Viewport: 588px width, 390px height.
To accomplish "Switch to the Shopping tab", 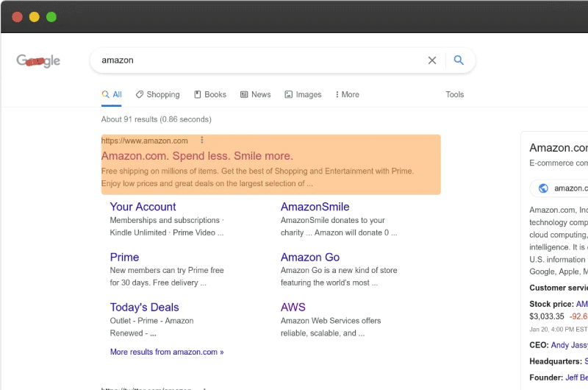I will click(158, 95).
